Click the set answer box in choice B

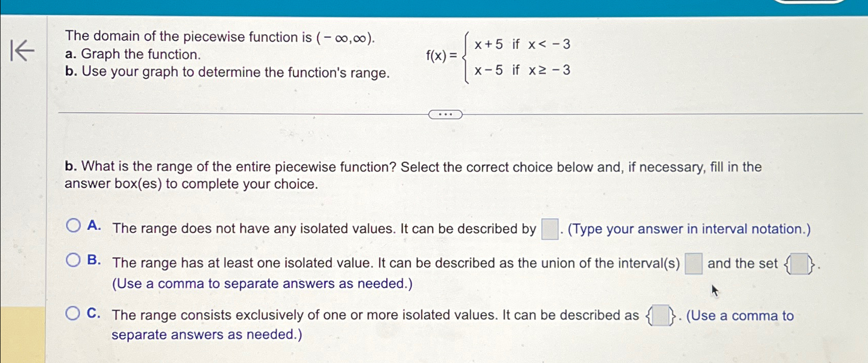(x=799, y=264)
